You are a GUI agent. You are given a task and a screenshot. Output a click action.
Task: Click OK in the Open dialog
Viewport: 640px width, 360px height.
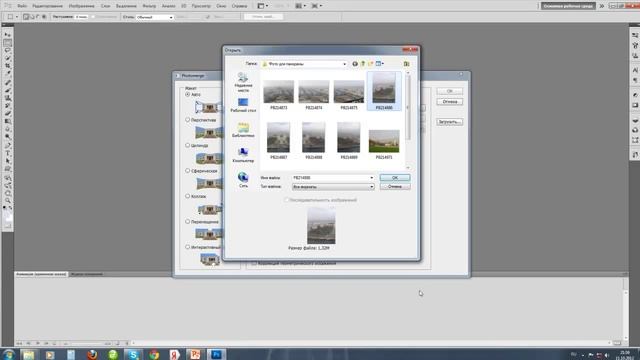[x=395, y=178]
